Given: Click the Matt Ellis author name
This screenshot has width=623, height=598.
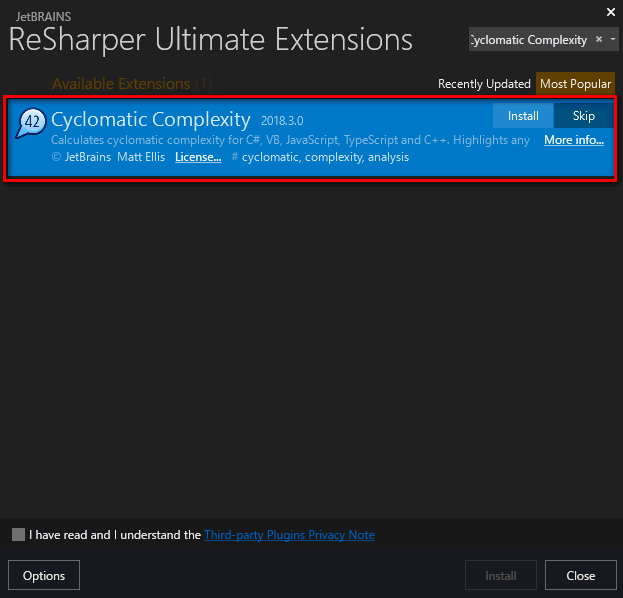Looking at the screenshot, I should tap(141, 157).
